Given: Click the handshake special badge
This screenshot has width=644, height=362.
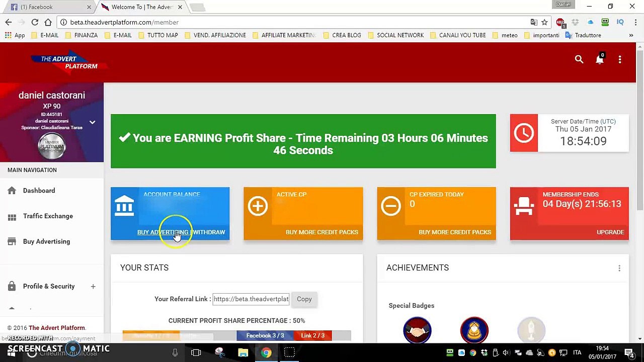Looking at the screenshot, I should click(417, 330).
